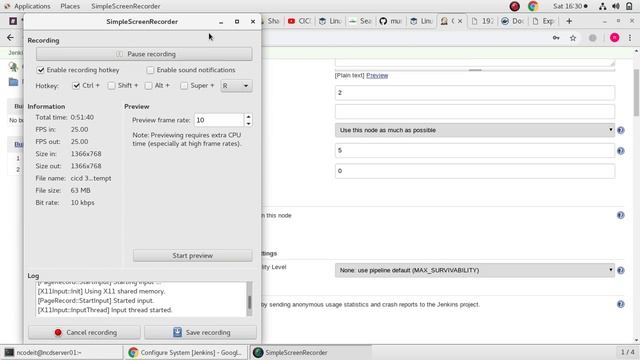Switch to the Sea browser tab
The width and height of the screenshot is (640, 360).
pos(360,21)
